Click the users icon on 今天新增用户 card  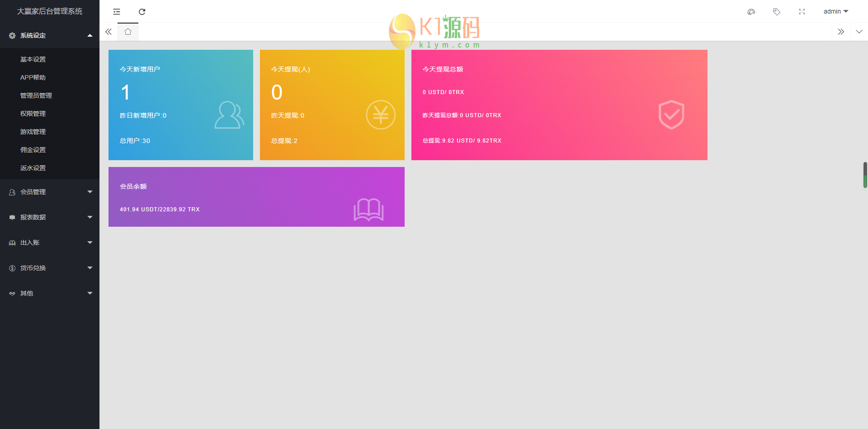229,115
